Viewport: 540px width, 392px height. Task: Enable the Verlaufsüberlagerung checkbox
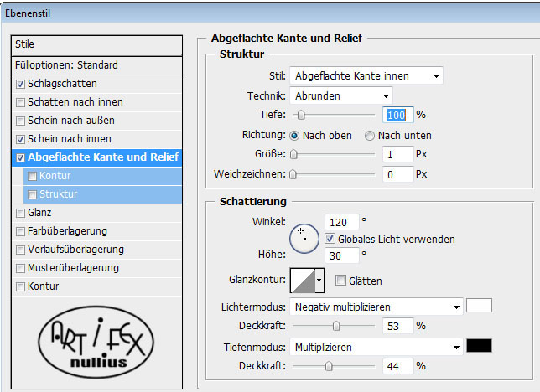pyautogui.click(x=20, y=250)
